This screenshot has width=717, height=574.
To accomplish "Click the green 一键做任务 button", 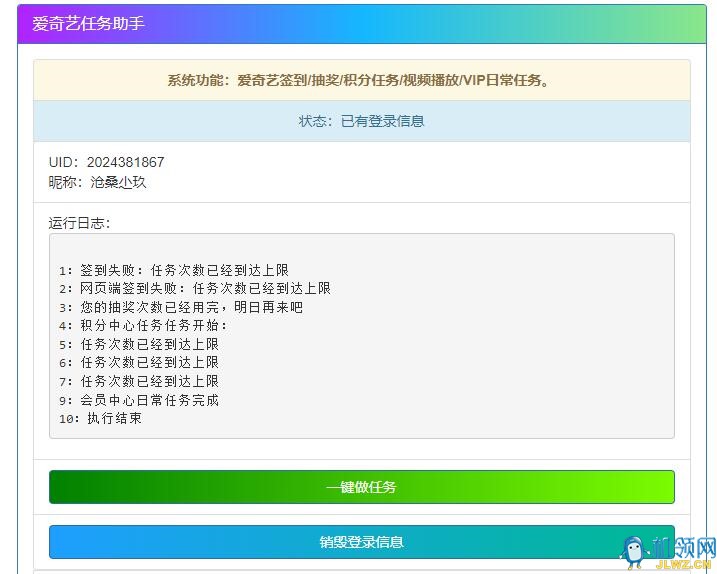I will pyautogui.click(x=362, y=487).
